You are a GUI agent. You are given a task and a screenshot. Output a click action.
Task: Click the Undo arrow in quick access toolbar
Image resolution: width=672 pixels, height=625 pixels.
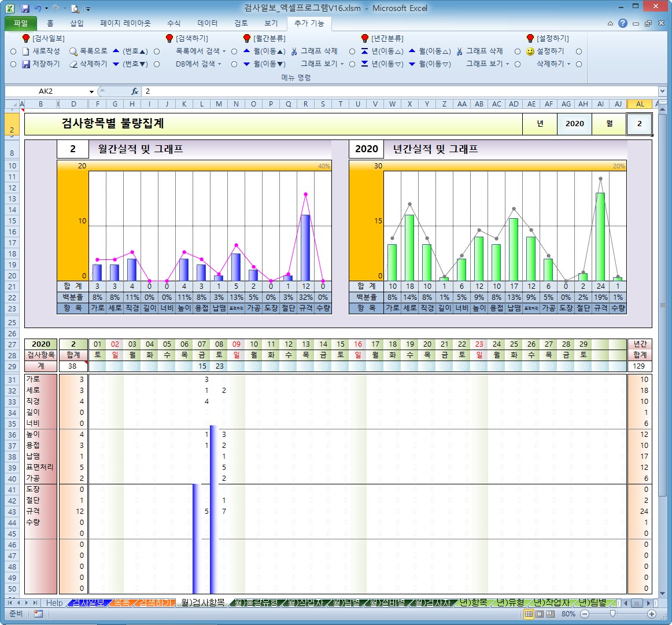click(x=38, y=8)
